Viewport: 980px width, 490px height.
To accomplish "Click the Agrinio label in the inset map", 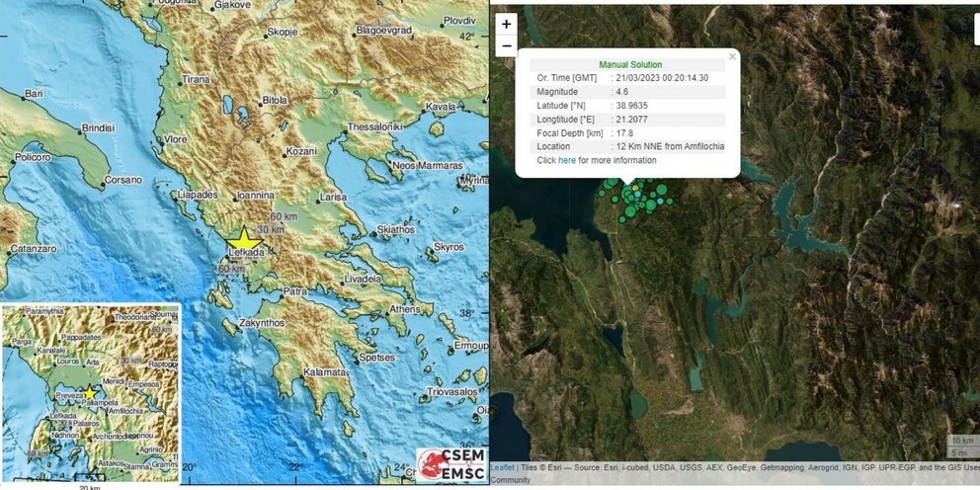I will pos(149,449).
